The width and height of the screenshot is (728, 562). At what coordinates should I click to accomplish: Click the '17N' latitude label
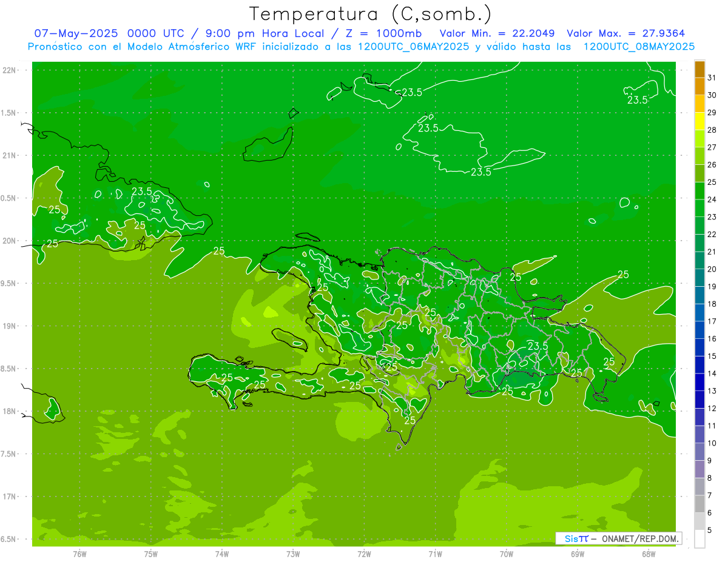pyautogui.click(x=10, y=497)
